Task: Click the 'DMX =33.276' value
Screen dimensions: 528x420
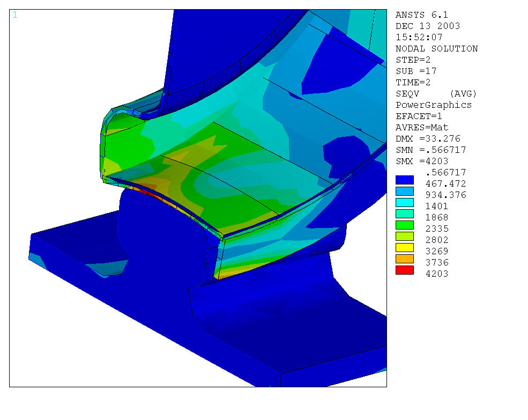Action: point(428,138)
